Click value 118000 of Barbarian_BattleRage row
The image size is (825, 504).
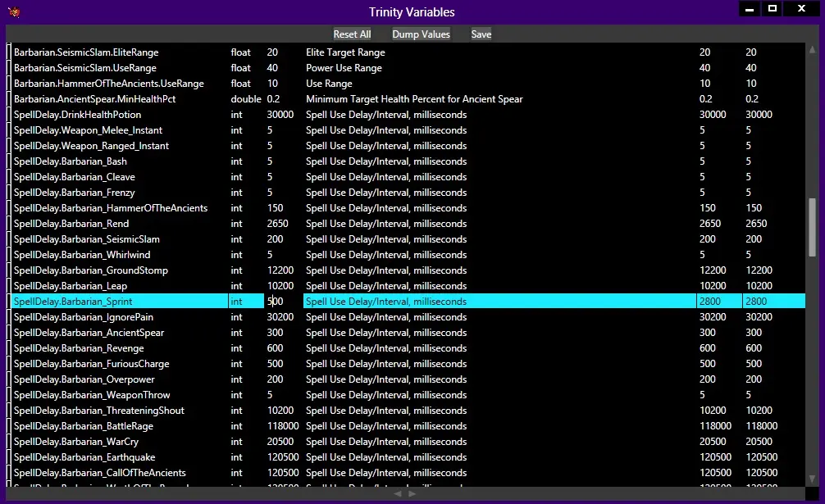point(283,426)
